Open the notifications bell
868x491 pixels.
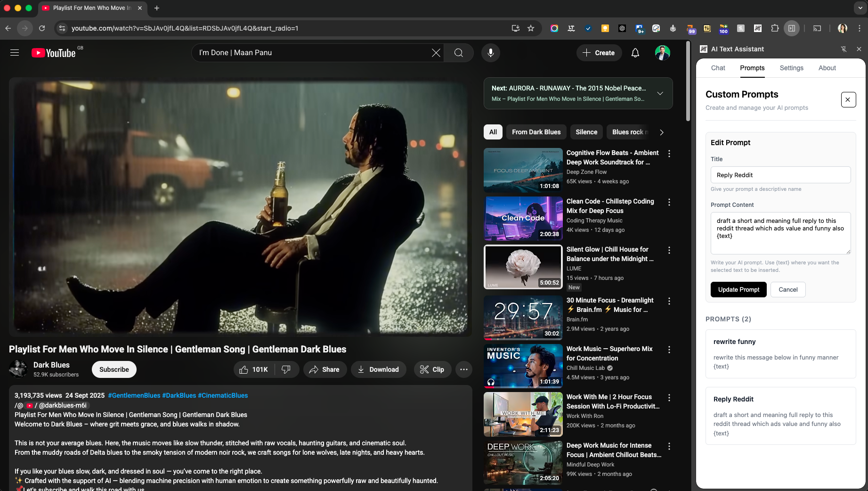[x=635, y=53]
